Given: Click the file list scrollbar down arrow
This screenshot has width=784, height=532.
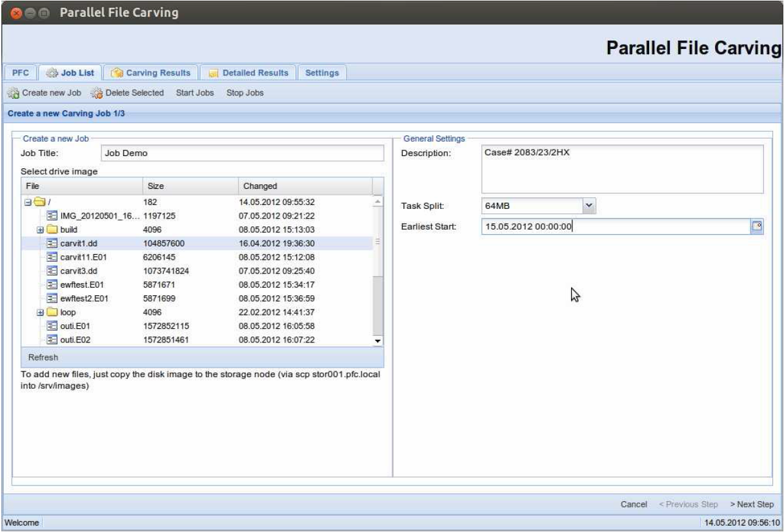Looking at the screenshot, I should click(379, 340).
